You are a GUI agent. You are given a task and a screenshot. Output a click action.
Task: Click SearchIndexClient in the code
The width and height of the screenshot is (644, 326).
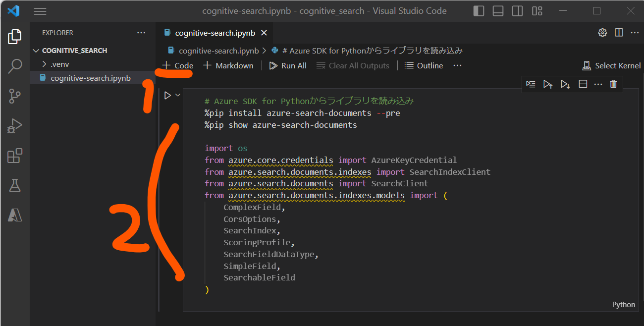coord(450,172)
